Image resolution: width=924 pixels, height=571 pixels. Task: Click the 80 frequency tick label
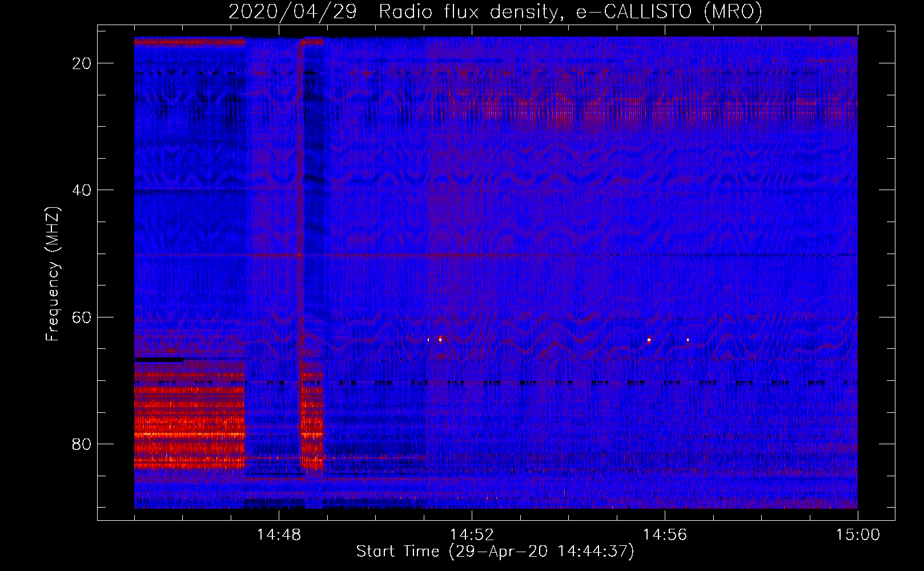click(x=82, y=444)
